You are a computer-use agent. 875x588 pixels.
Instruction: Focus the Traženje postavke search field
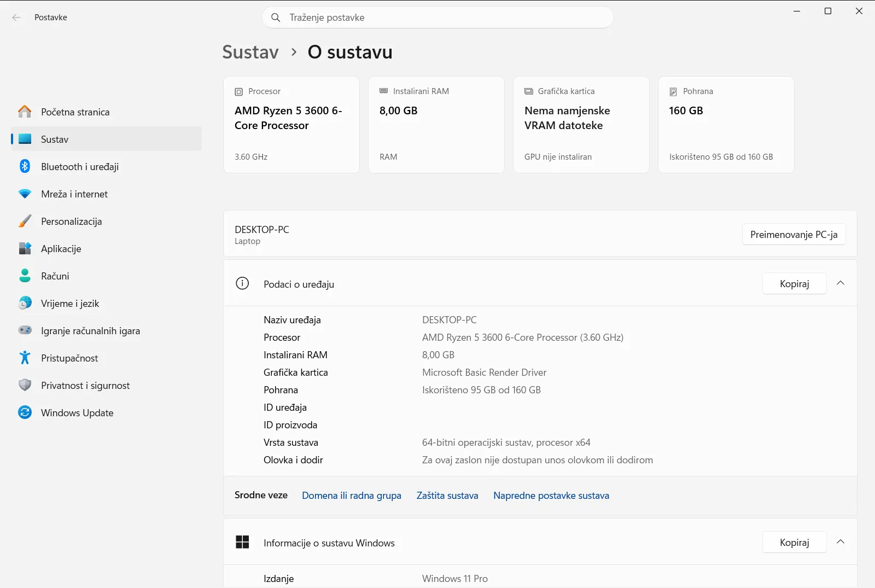(x=437, y=18)
